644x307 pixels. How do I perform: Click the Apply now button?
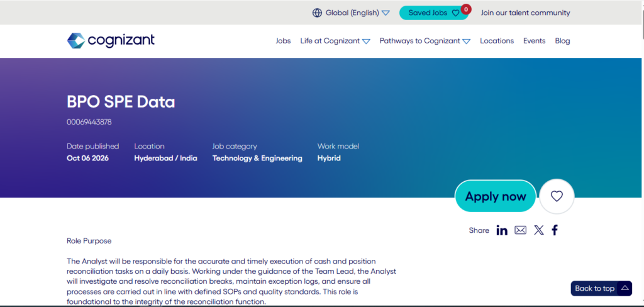coord(496,196)
